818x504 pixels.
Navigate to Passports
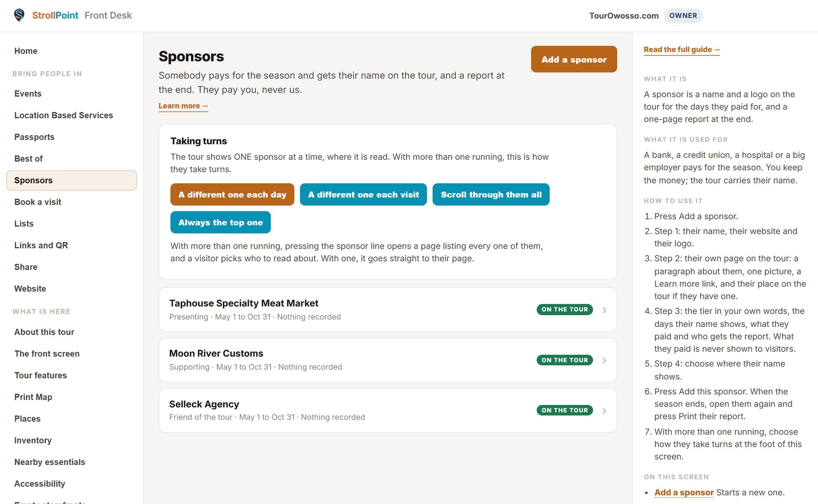pos(34,137)
